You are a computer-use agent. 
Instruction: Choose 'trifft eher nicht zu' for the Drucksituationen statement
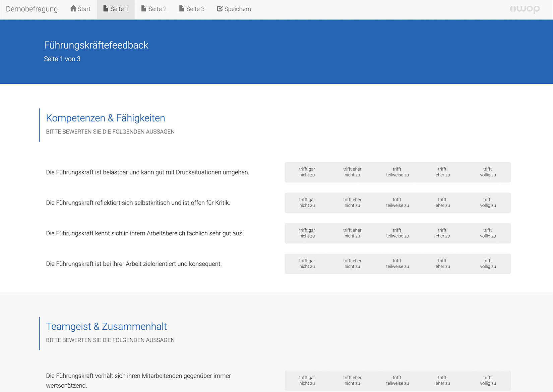coord(352,172)
